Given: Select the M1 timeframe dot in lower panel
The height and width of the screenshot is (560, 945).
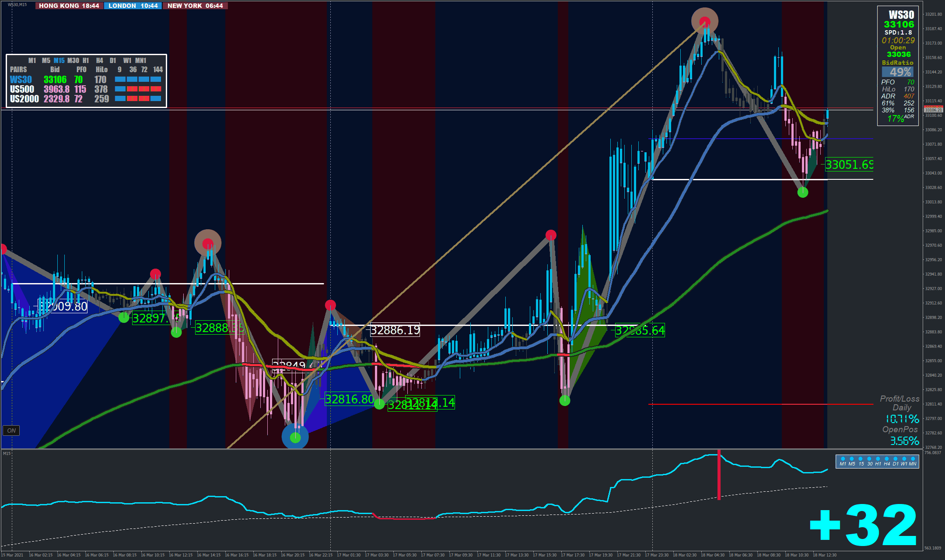Looking at the screenshot, I should pos(843,459).
